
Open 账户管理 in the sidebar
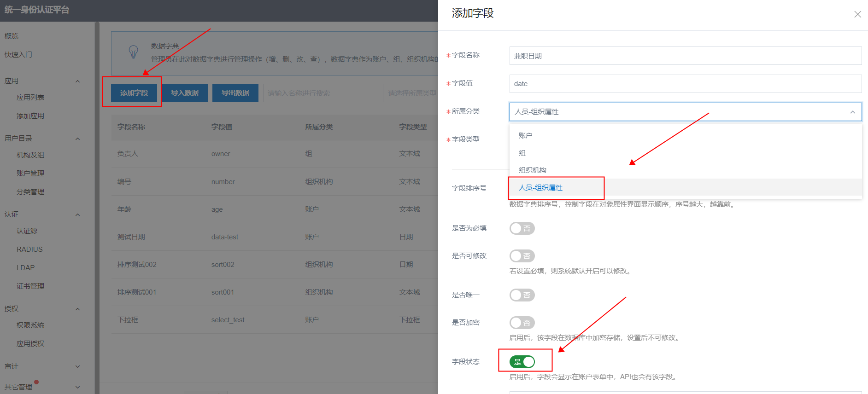30,174
